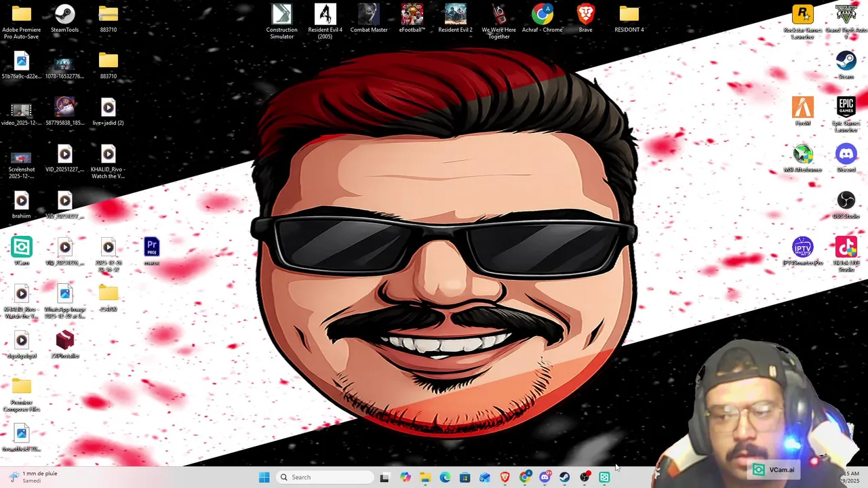Screen dimensions: 868x488
Task: Select the TikTok LIVE Studio icon
Action: [846, 254]
